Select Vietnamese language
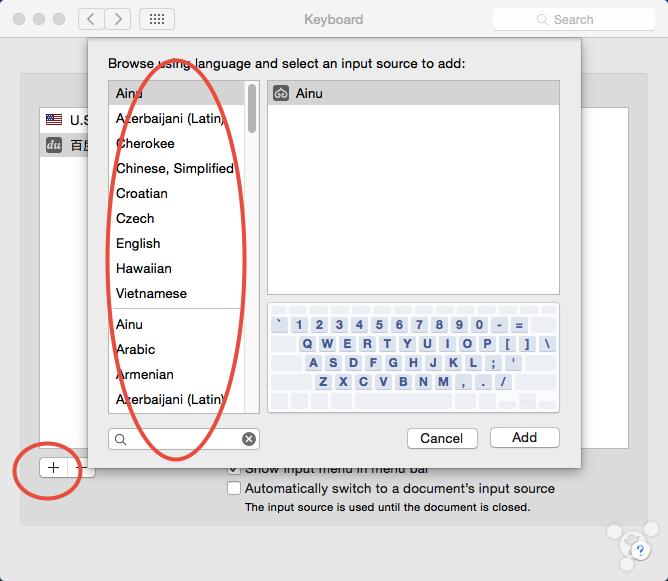668x581 pixels. pos(177,293)
